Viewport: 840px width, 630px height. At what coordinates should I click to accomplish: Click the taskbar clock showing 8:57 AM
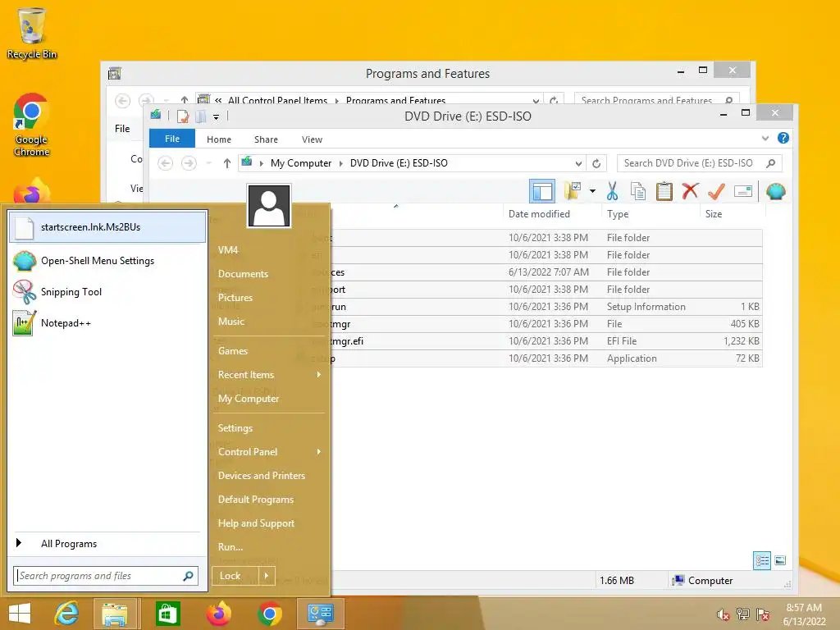pyautogui.click(x=804, y=614)
